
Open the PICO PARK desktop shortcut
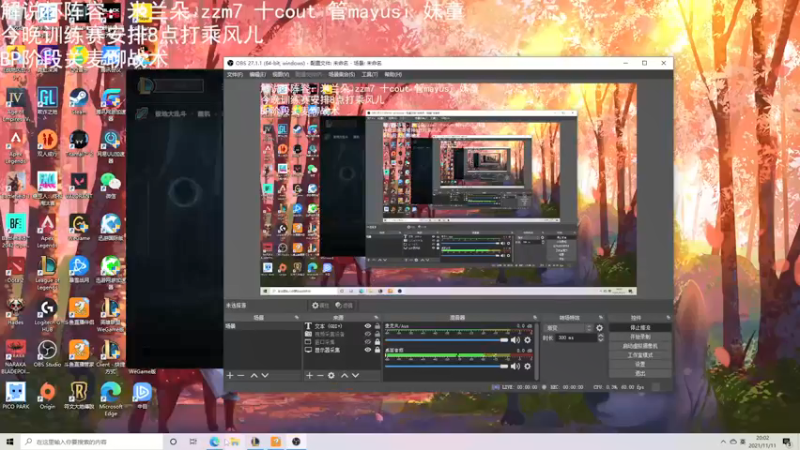tap(15, 396)
